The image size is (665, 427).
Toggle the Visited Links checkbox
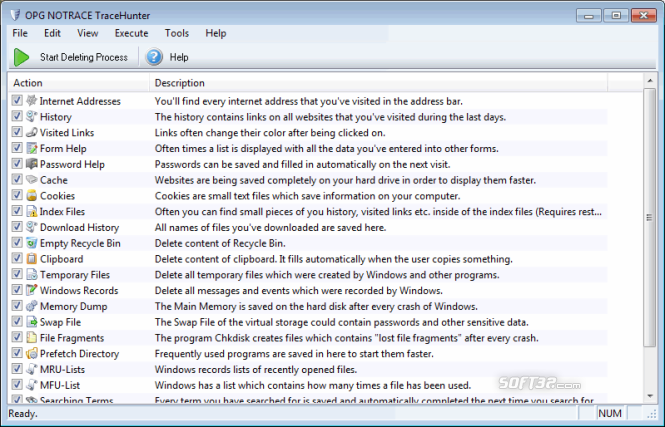tap(17, 132)
